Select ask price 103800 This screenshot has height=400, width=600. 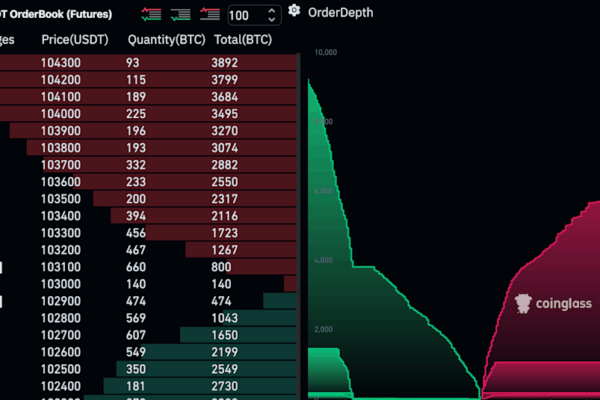pos(61,148)
